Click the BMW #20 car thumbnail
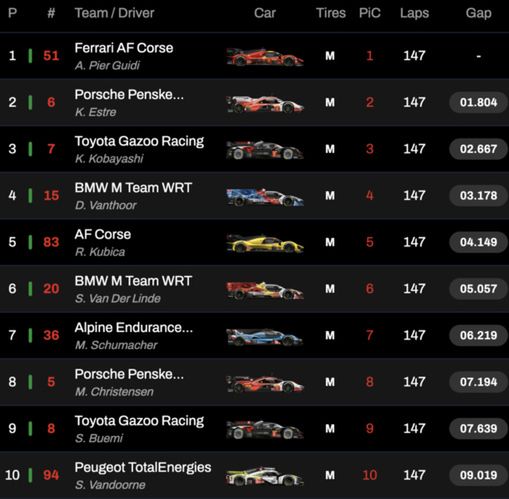The width and height of the screenshot is (509, 499). pyautogui.click(x=265, y=290)
